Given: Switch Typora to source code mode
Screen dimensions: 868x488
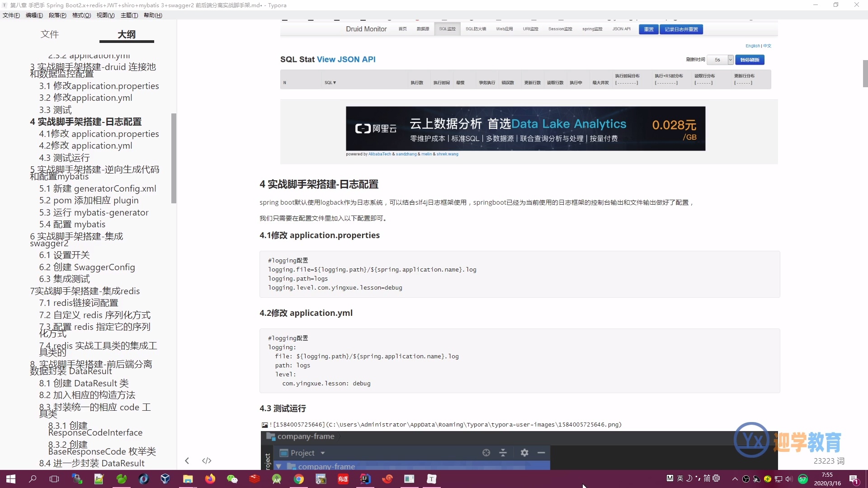Looking at the screenshot, I should point(207,460).
